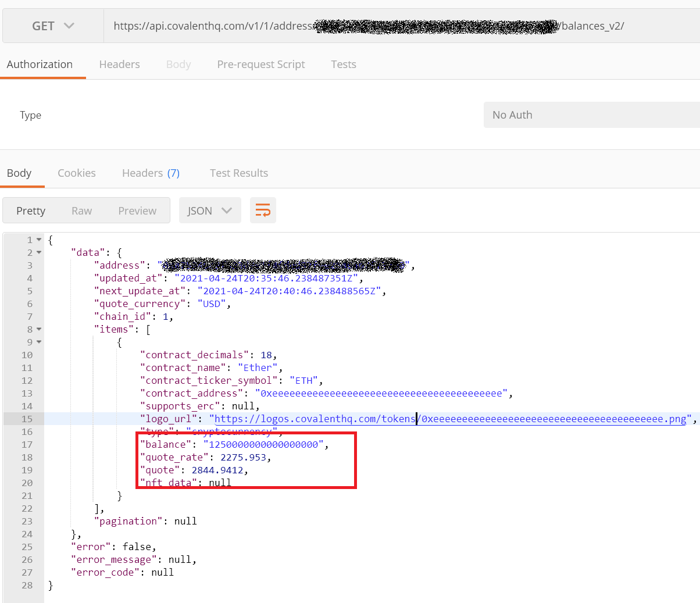Select Pretty view mode

31,210
